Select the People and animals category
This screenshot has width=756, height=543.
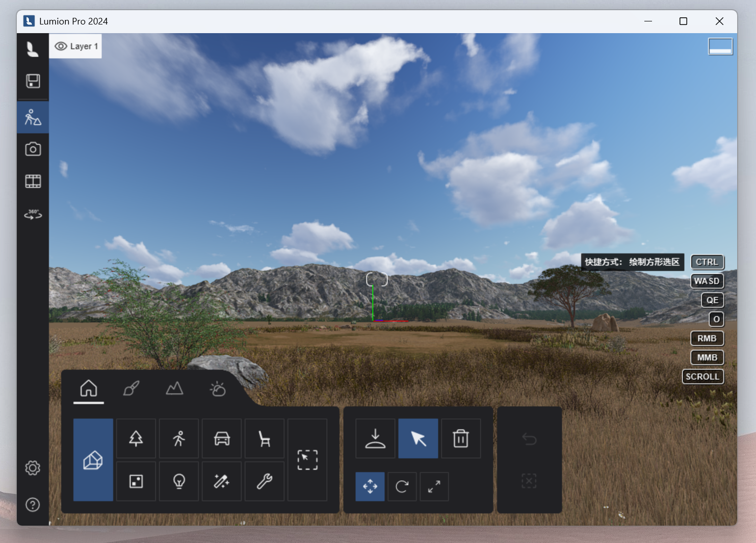179,438
